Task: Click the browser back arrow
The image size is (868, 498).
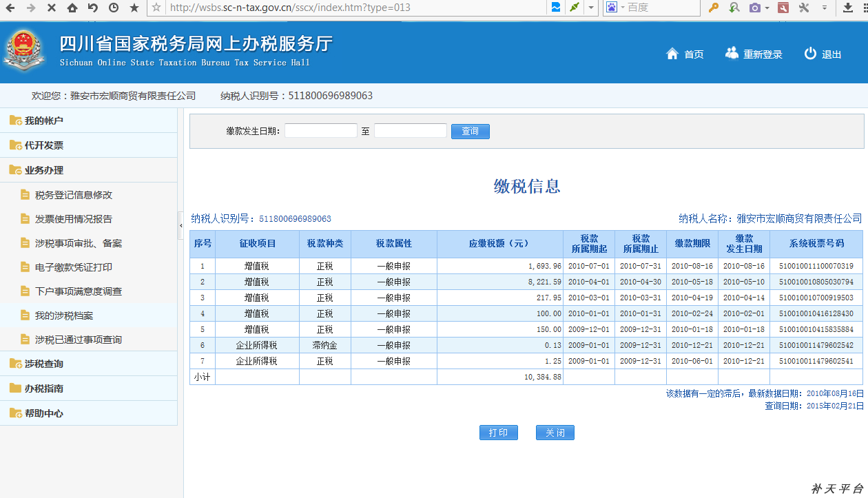Action: point(10,8)
